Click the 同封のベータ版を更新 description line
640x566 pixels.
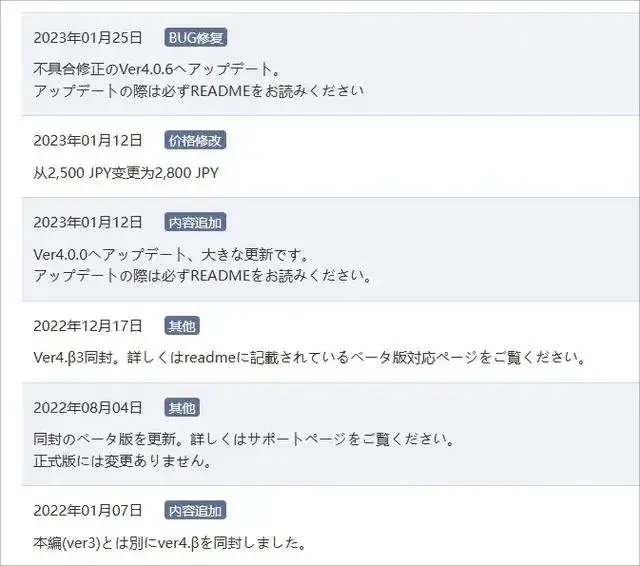click(x=244, y=439)
